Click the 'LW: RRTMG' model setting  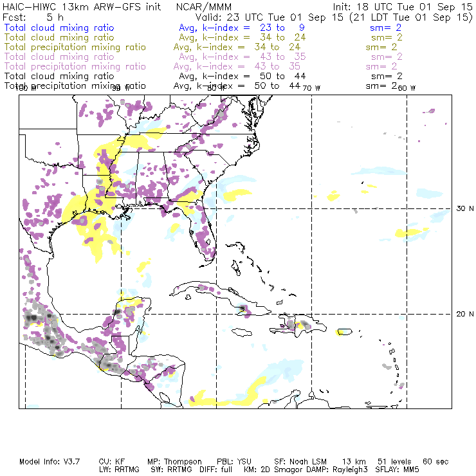(119, 470)
